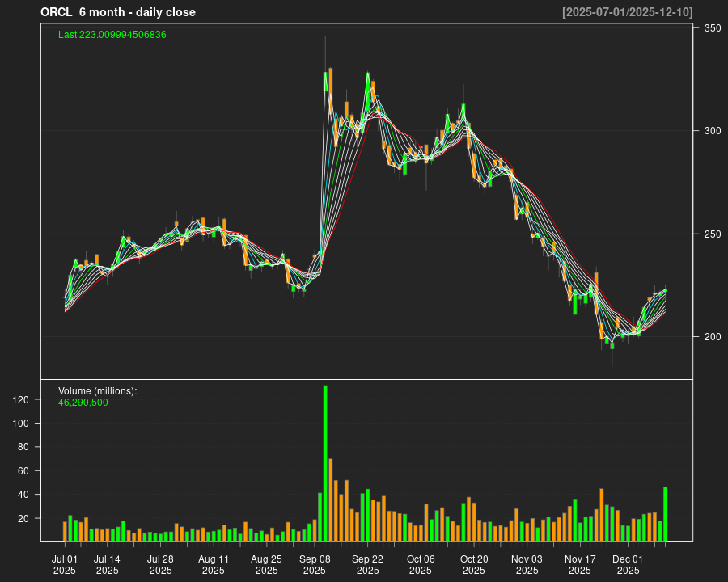Select the Last 223.009 price label
Image resolution: width=728 pixels, height=582 pixels.
(x=112, y=35)
